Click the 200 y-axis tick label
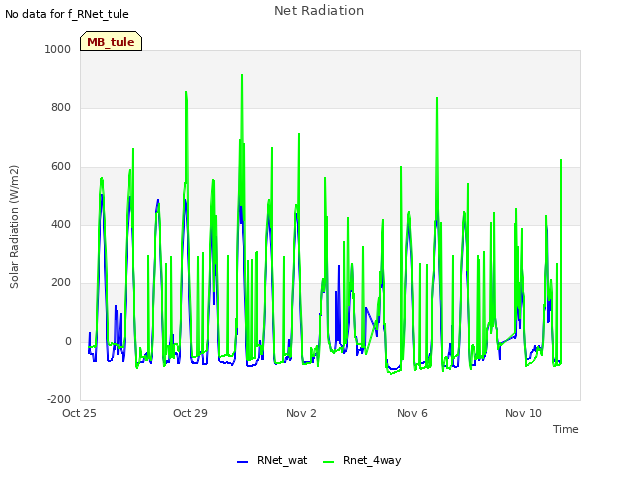Screen dimensions: 640x480 tap(61, 282)
